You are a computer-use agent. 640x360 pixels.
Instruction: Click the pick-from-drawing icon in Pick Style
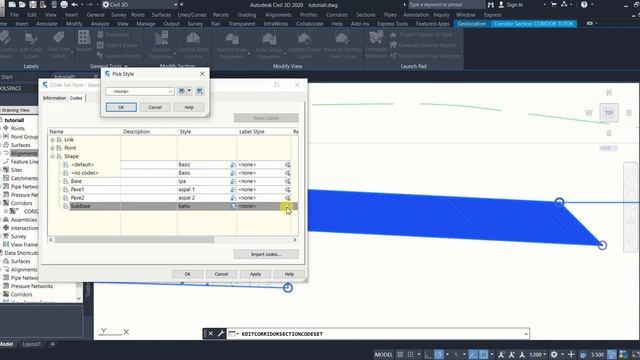pyautogui.click(x=200, y=91)
